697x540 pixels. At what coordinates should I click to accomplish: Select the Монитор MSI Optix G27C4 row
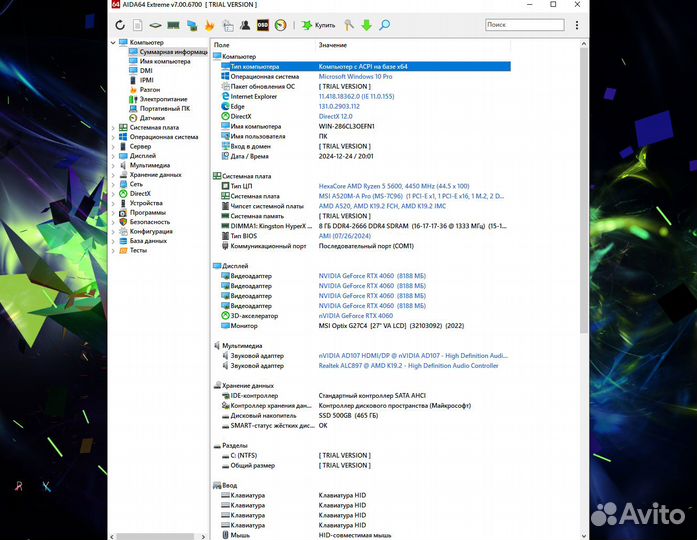click(365, 326)
